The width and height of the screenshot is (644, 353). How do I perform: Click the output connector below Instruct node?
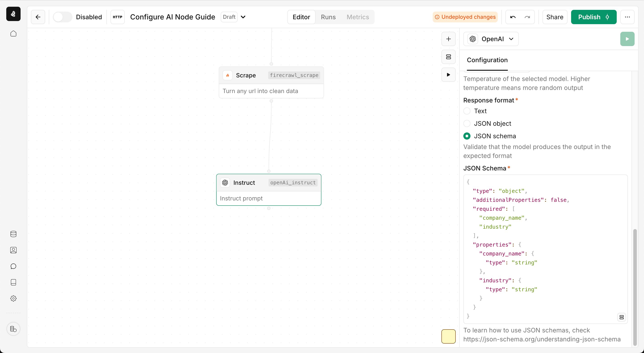tap(269, 208)
